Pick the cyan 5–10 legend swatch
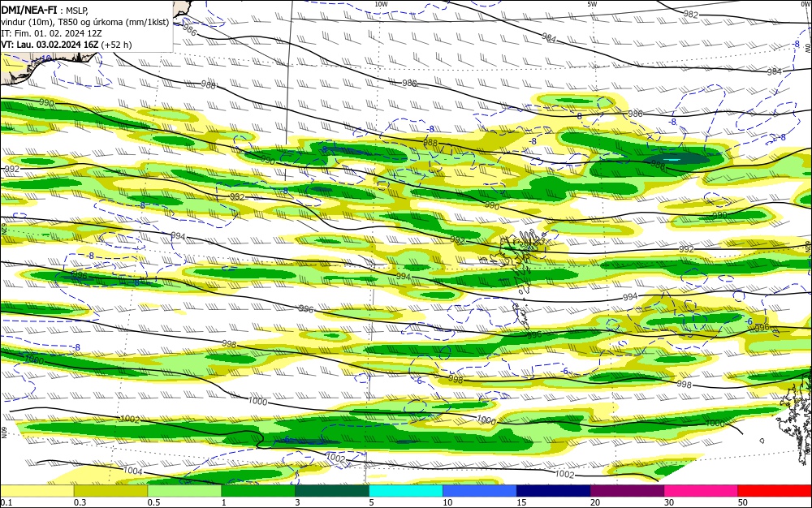Screen dimensions: 812x508 coord(406,491)
